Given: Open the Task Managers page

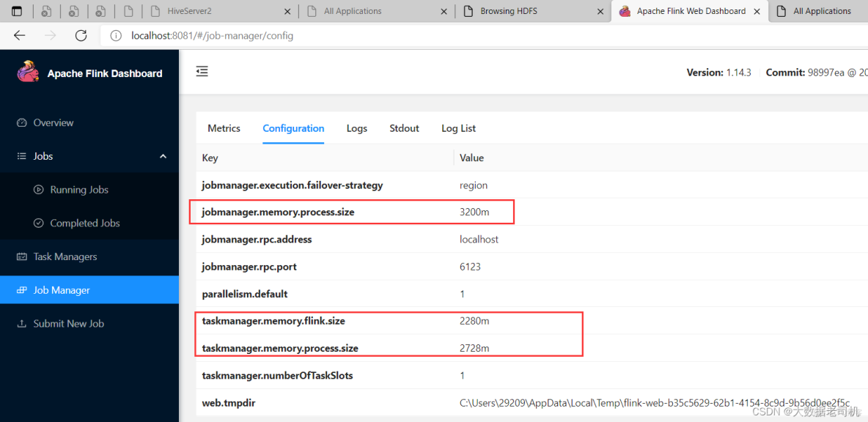Looking at the screenshot, I should [x=65, y=256].
